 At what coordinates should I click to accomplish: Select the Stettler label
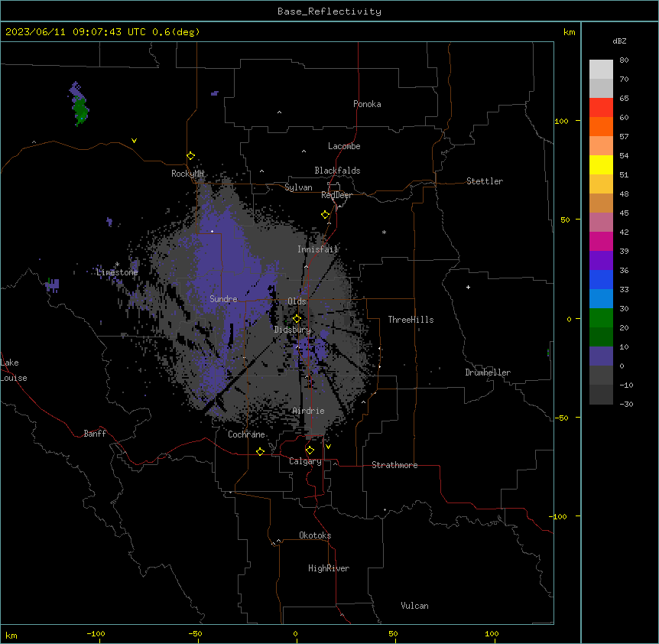[x=485, y=181]
